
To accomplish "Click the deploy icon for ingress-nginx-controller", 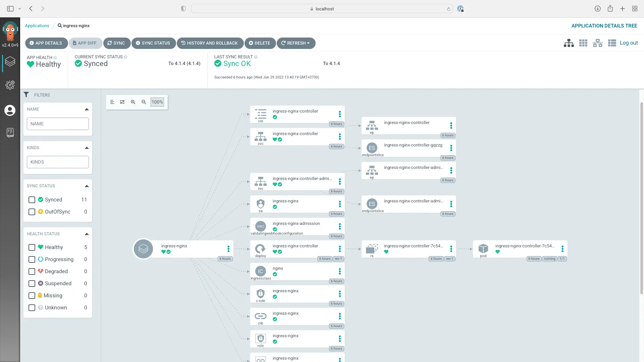I will point(260,248).
